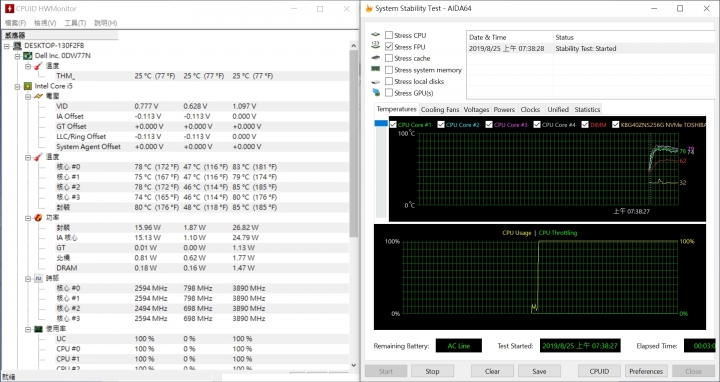Image resolution: width=720 pixels, height=382 pixels.
Task: Click the 電壓 voltage lightning icon
Action: (39, 96)
